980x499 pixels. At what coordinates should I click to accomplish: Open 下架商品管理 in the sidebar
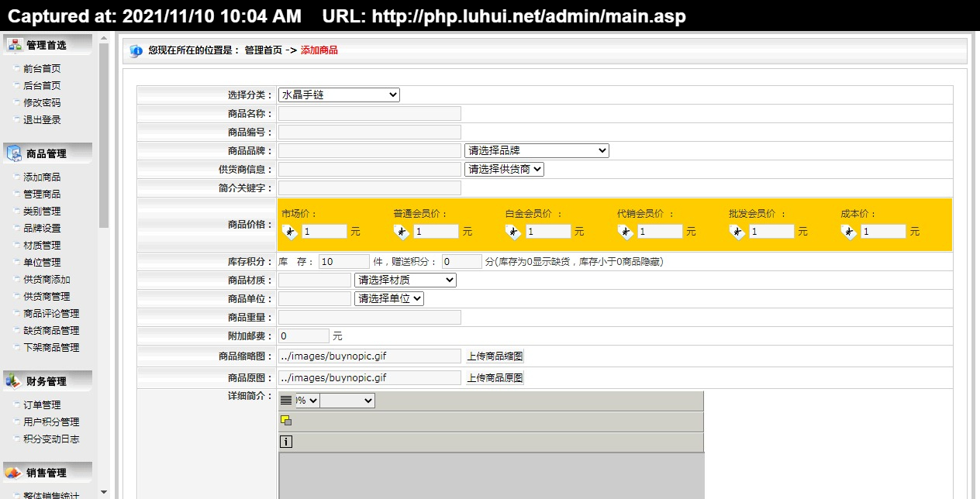pyautogui.click(x=51, y=348)
